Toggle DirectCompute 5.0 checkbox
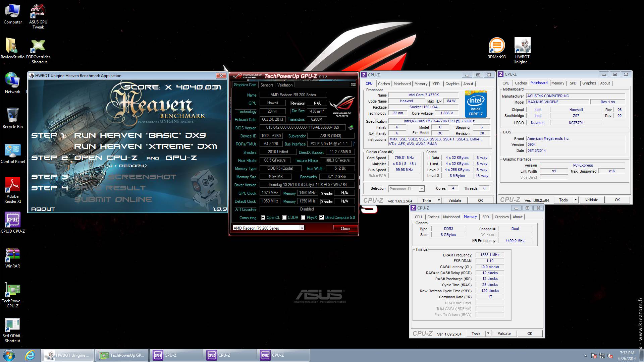 (x=322, y=218)
